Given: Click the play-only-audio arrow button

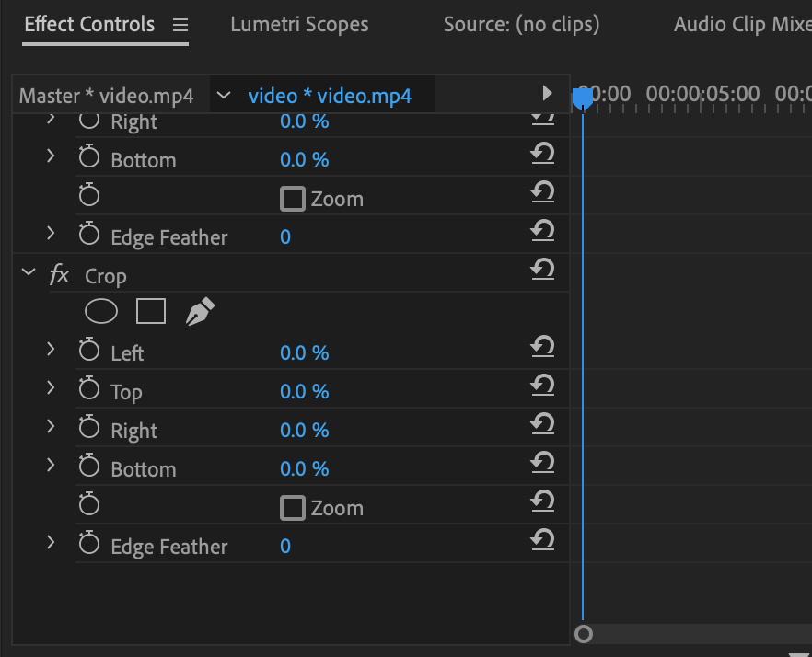Looking at the screenshot, I should (x=548, y=93).
